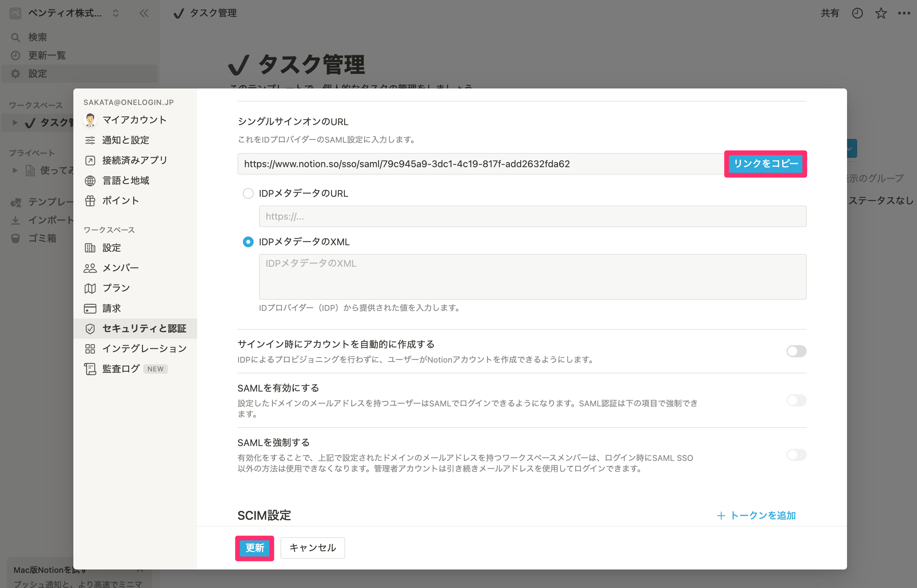Expand the タスク管理 page tree arrow

tap(15, 122)
